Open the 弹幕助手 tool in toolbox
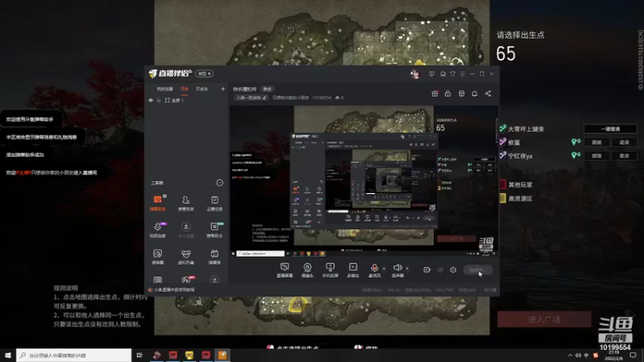644x362 pixels. (x=158, y=203)
